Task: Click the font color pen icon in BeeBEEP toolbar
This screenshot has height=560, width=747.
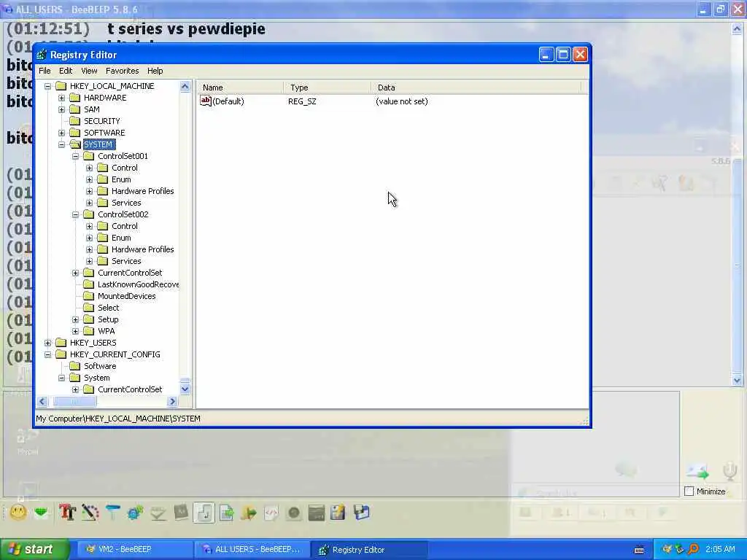Action: 90,513
